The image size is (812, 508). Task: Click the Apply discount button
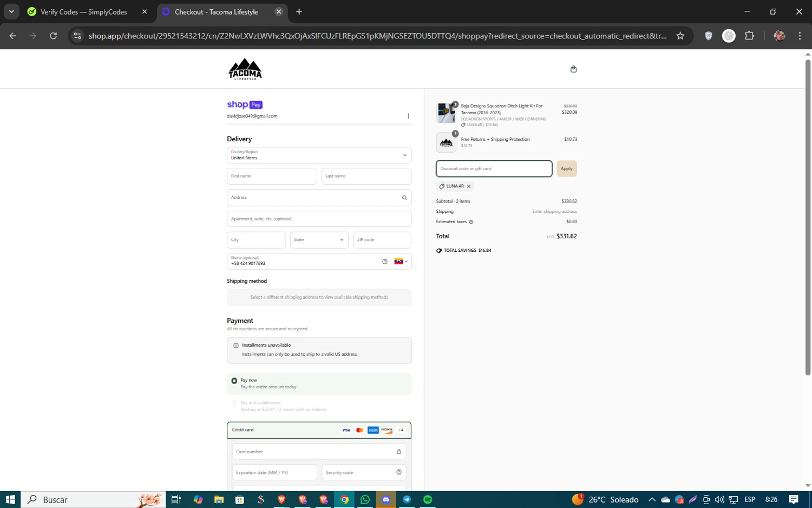point(567,168)
